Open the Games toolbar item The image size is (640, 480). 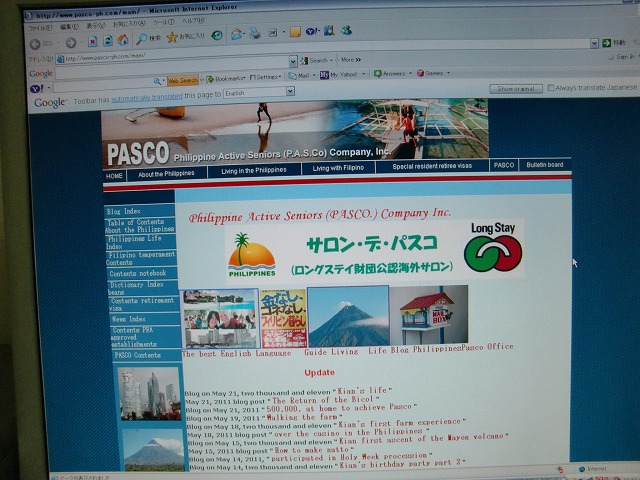point(430,73)
